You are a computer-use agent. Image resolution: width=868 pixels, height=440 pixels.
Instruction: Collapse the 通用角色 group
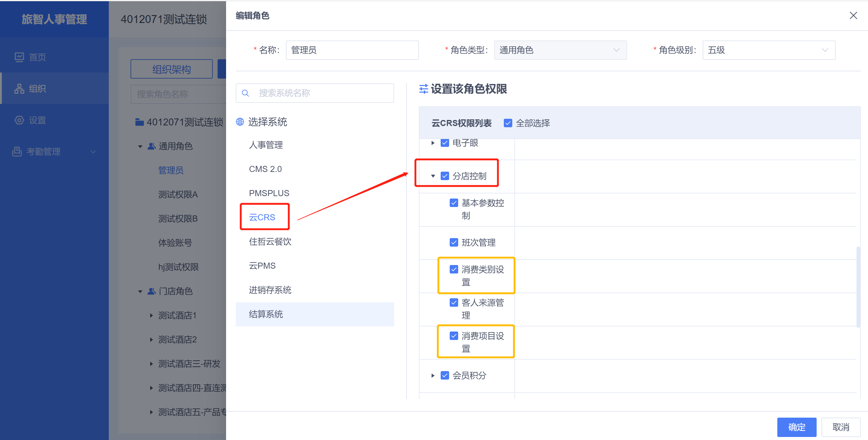click(x=140, y=147)
